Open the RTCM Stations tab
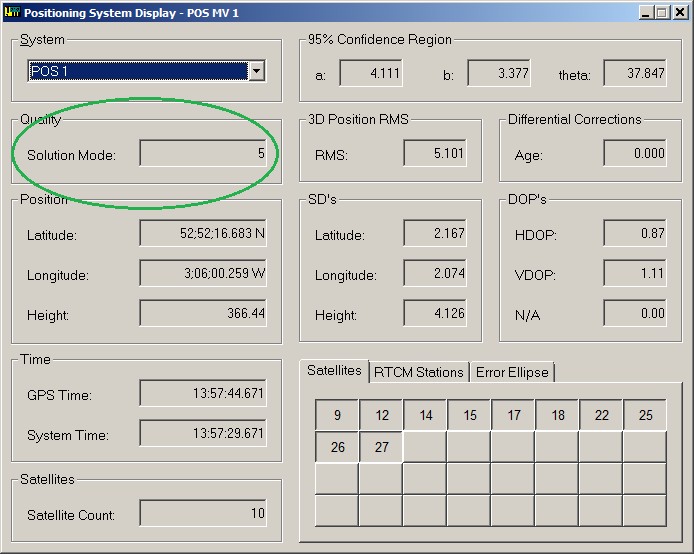 click(x=419, y=372)
